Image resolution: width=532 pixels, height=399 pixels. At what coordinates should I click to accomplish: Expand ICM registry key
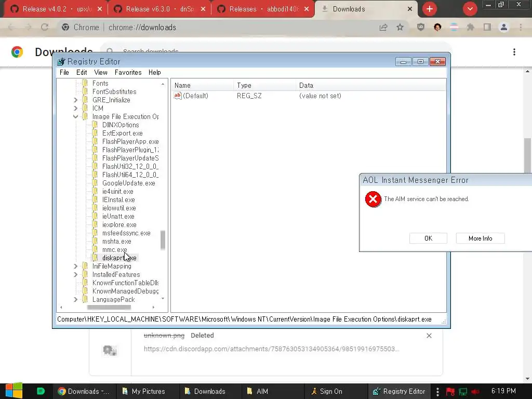coord(76,108)
